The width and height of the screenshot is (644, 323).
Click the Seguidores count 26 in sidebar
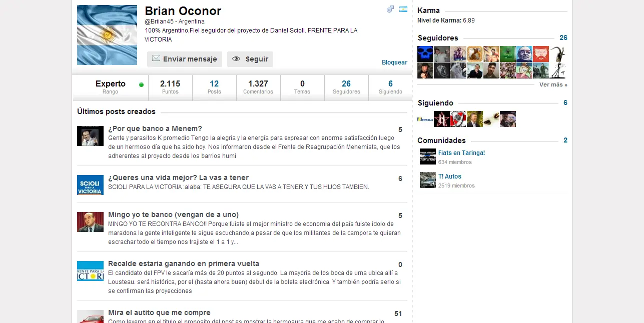563,38
